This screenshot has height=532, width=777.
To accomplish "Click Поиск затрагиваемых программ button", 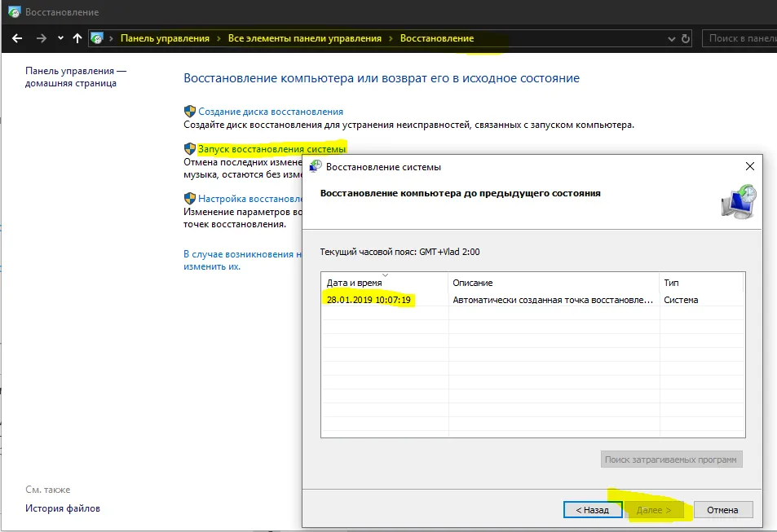I will 671,459.
